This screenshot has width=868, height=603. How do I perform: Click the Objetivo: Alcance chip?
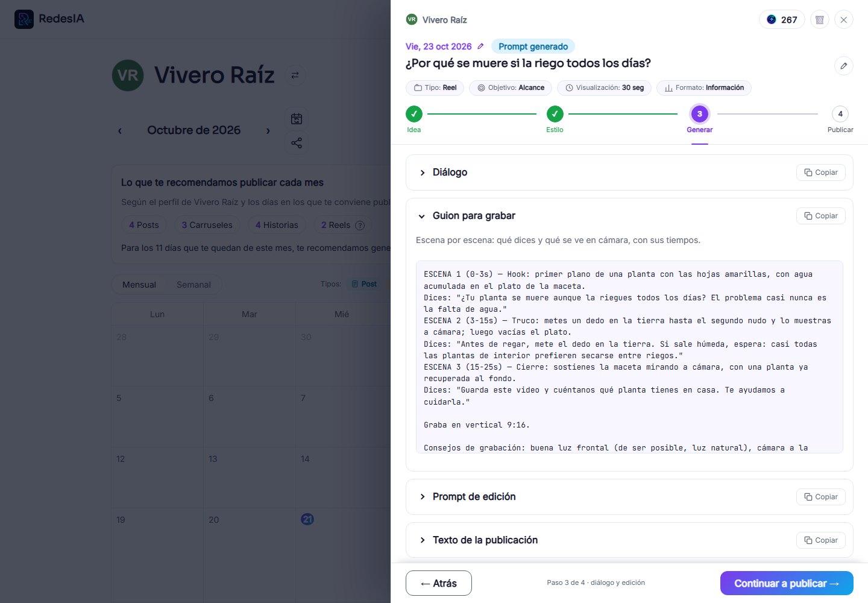[x=511, y=88]
